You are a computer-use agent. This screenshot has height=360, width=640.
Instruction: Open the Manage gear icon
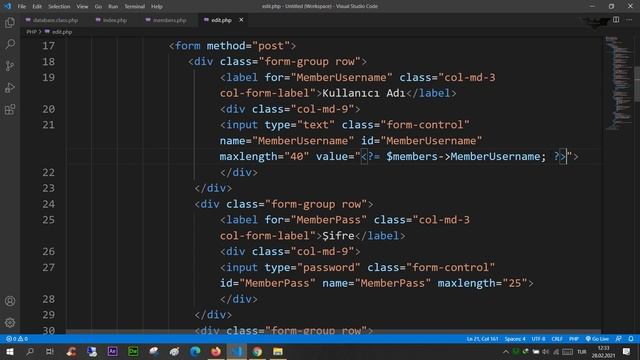tap(10, 323)
